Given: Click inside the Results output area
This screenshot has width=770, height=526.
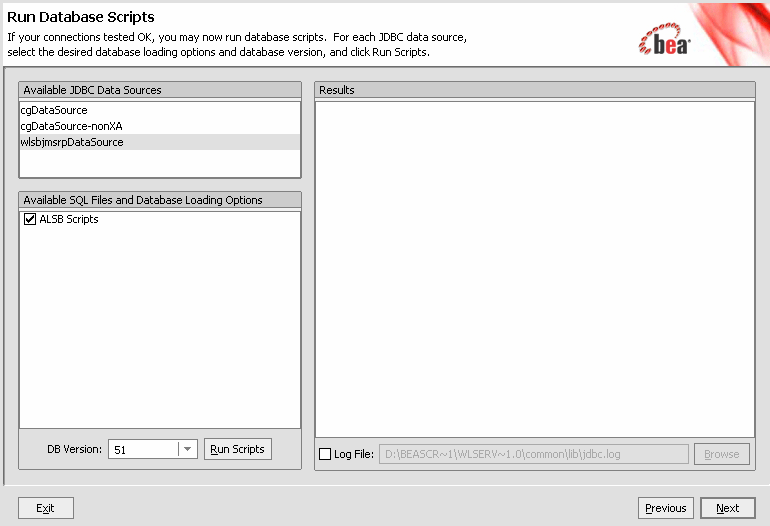Looking at the screenshot, I should click(x=535, y=269).
